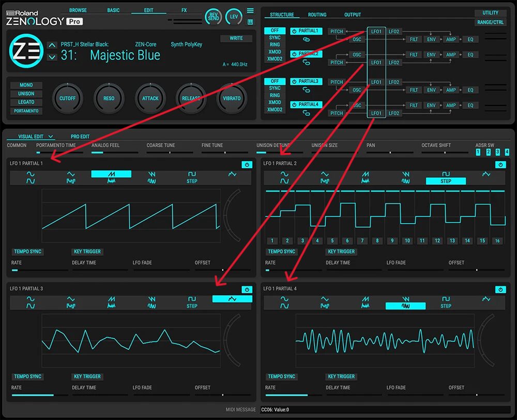Select RING structure for partials 1-2
Image resolution: width=517 pixels, height=420 pixels.
[275, 44]
